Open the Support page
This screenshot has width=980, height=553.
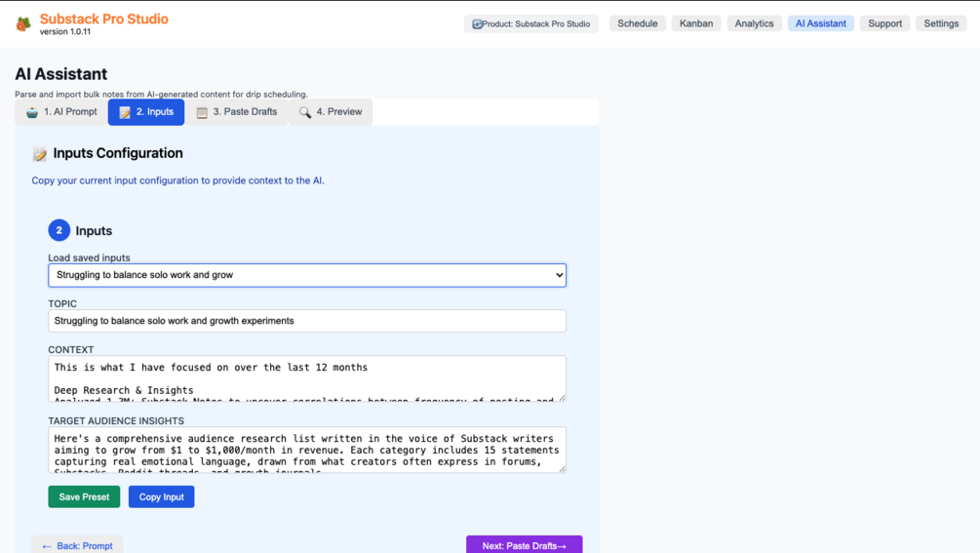coord(885,23)
